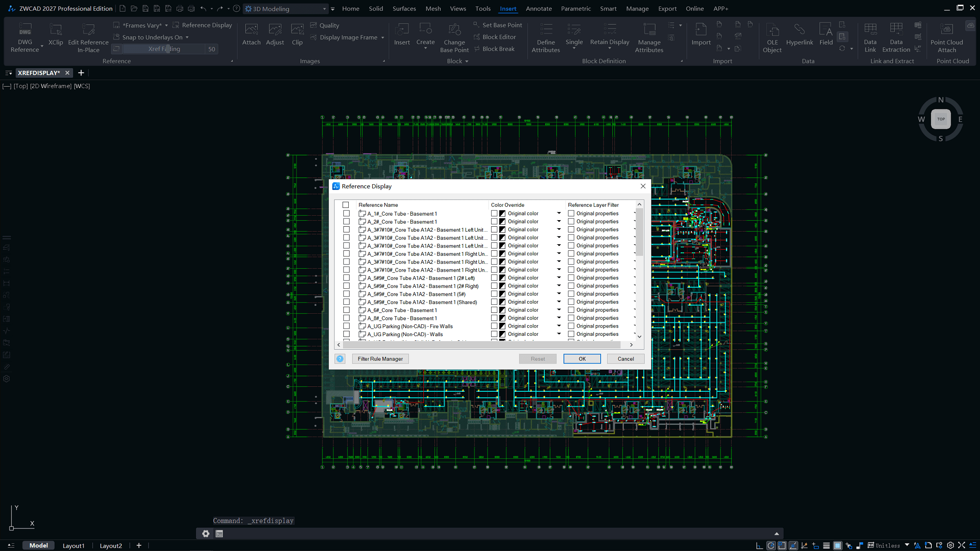Screen dimensions: 980x551
Task: Click the dialog help question icon
Action: (x=340, y=359)
